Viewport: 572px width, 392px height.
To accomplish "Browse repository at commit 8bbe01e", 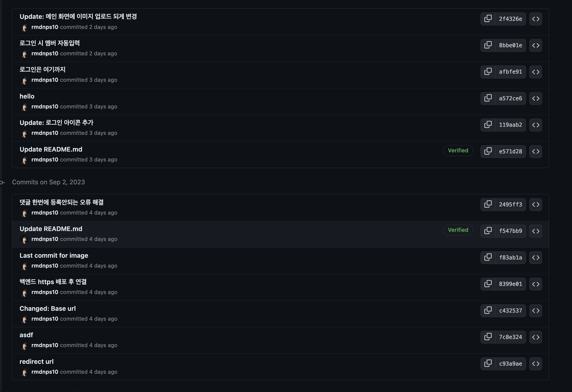I will click(x=535, y=45).
